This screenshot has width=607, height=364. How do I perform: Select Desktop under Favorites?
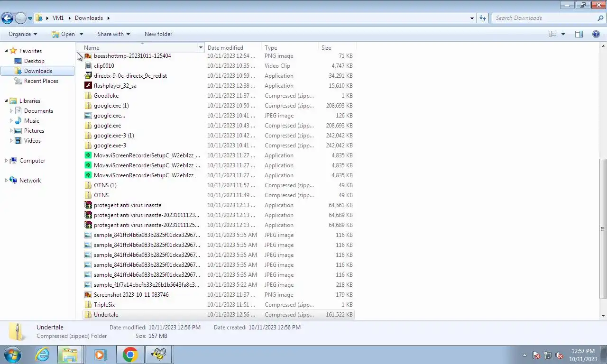34,61
